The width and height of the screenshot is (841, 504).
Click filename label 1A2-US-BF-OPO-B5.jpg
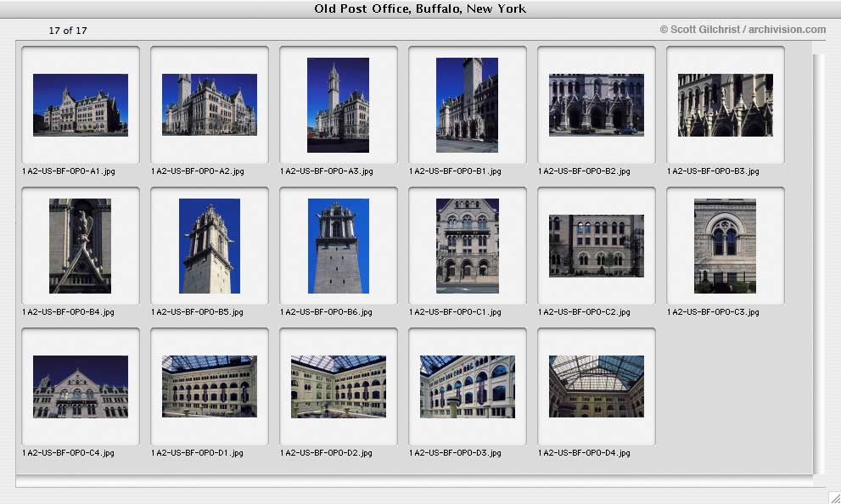pos(198,312)
